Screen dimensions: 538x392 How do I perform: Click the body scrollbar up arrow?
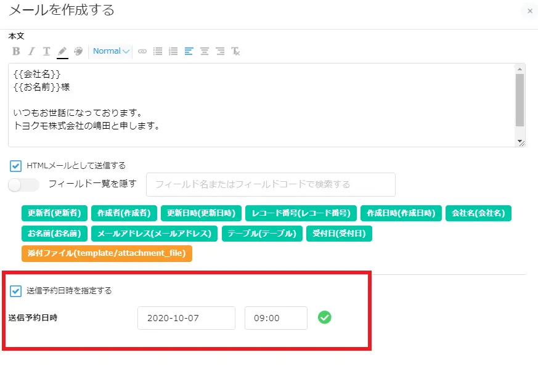coord(520,69)
